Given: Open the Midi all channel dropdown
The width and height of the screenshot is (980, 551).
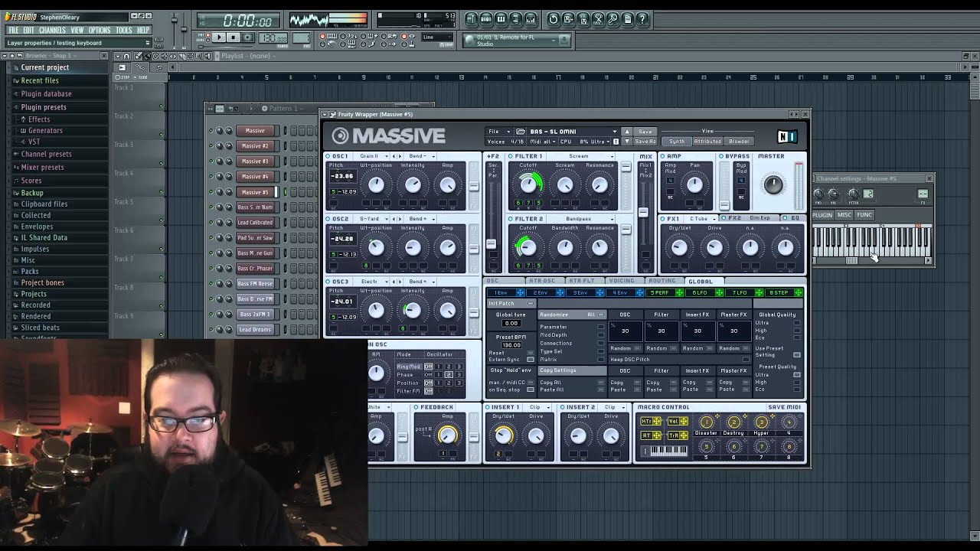Looking at the screenshot, I should pos(542,142).
